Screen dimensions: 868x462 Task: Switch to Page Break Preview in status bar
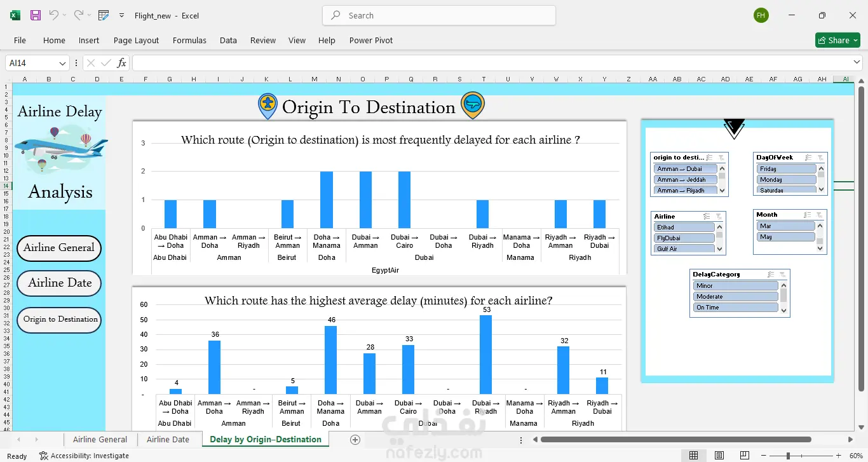[x=744, y=456]
